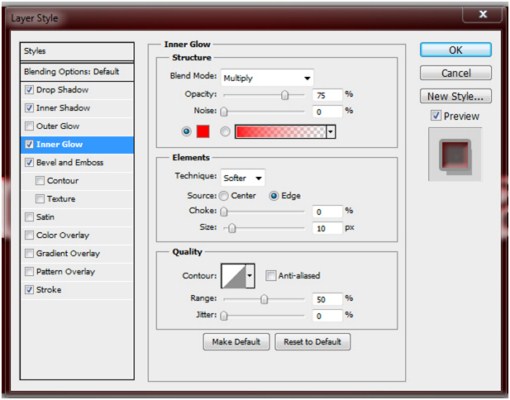The width and height of the screenshot is (510, 400).
Task: Click the Size value input field
Action: coord(327,228)
